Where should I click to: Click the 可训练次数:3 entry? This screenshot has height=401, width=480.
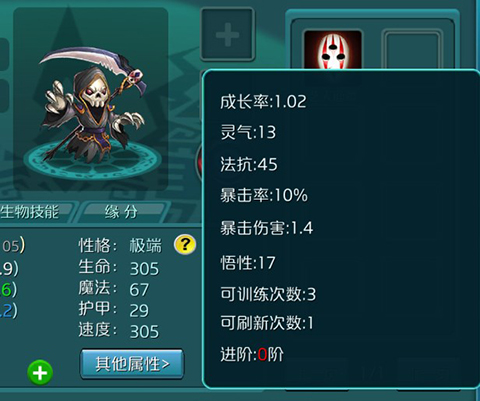pyautogui.click(x=268, y=294)
